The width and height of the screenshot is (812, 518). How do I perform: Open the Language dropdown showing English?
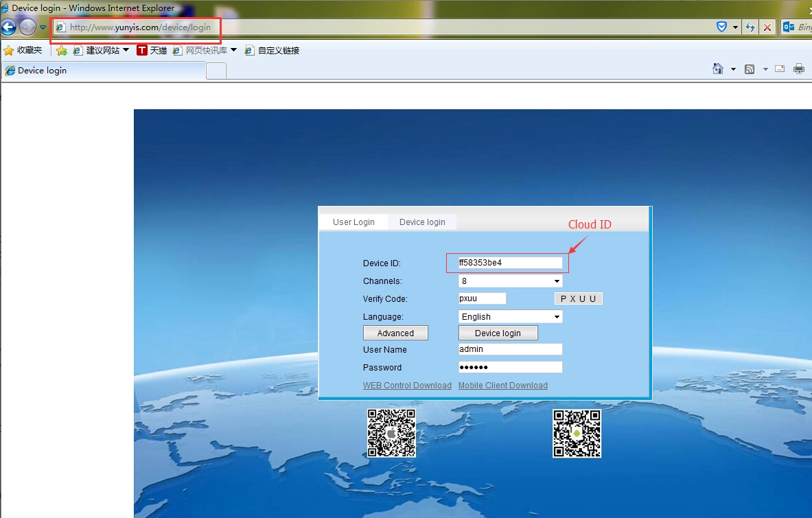[510, 317]
